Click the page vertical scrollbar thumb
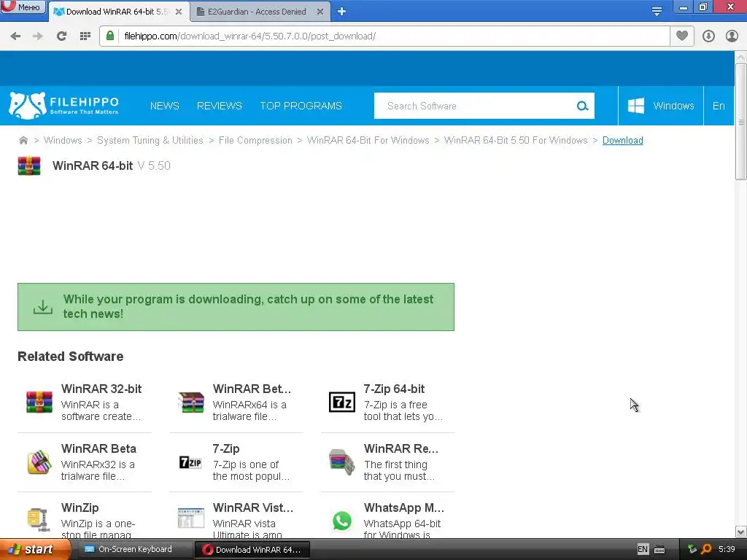Image resolution: width=747 pixels, height=560 pixels. click(x=740, y=122)
